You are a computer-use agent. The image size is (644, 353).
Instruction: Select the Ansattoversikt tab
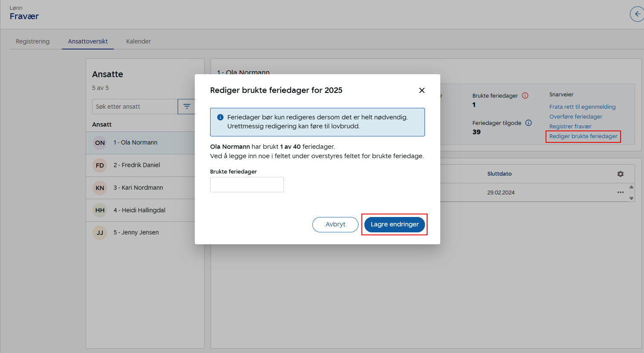pos(87,41)
